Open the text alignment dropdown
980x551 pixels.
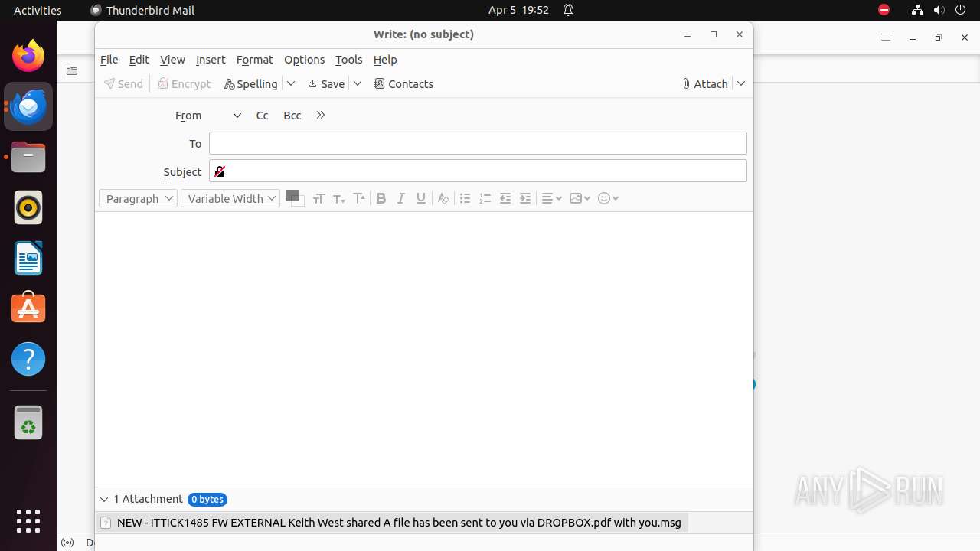tap(551, 198)
